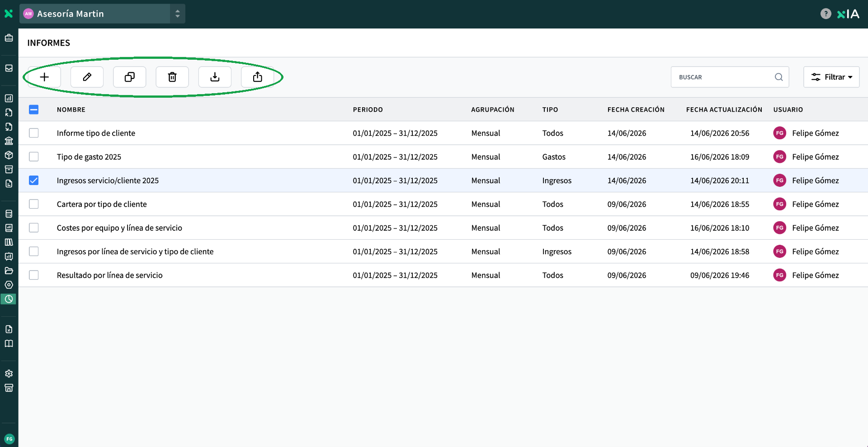This screenshot has width=868, height=447.
Task: Open the percent document icon in sidebar
Action: coord(9,329)
